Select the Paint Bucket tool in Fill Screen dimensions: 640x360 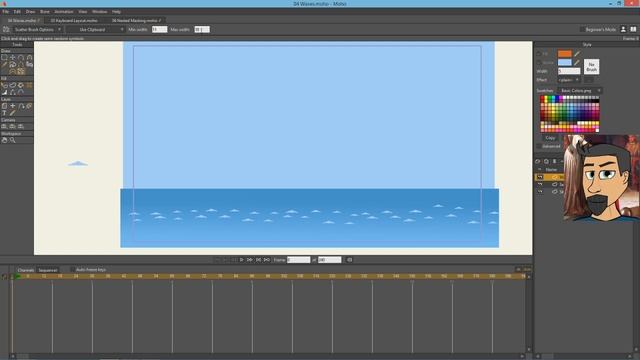click(21, 85)
